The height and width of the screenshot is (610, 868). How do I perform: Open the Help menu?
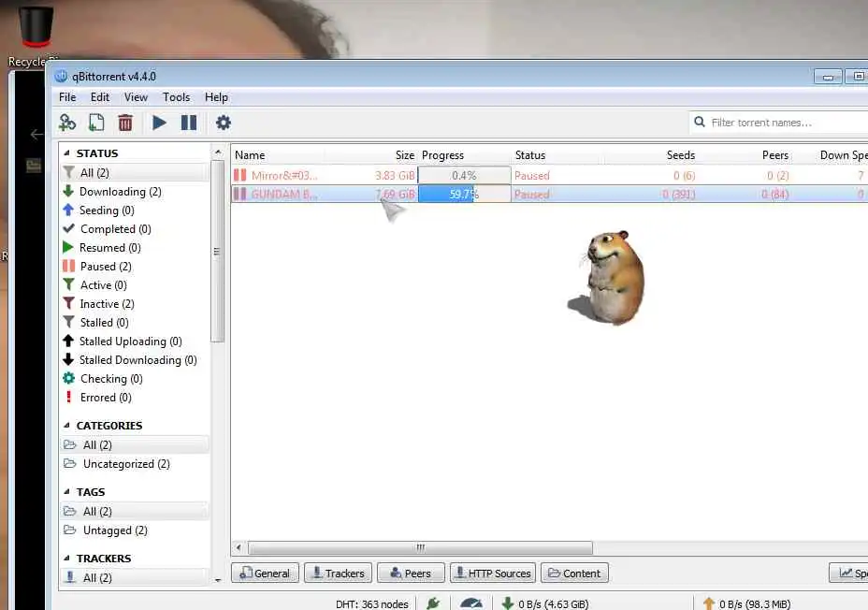click(216, 97)
